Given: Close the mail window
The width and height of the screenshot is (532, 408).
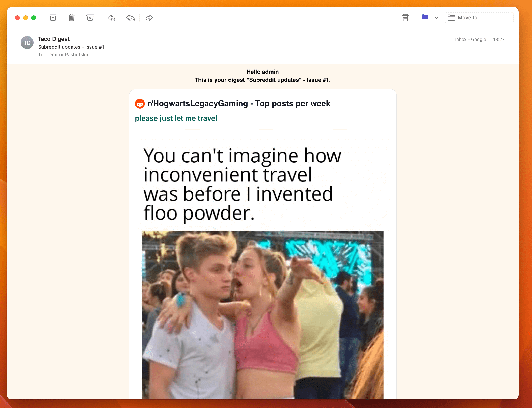Looking at the screenshot, I should coord(17,18).
